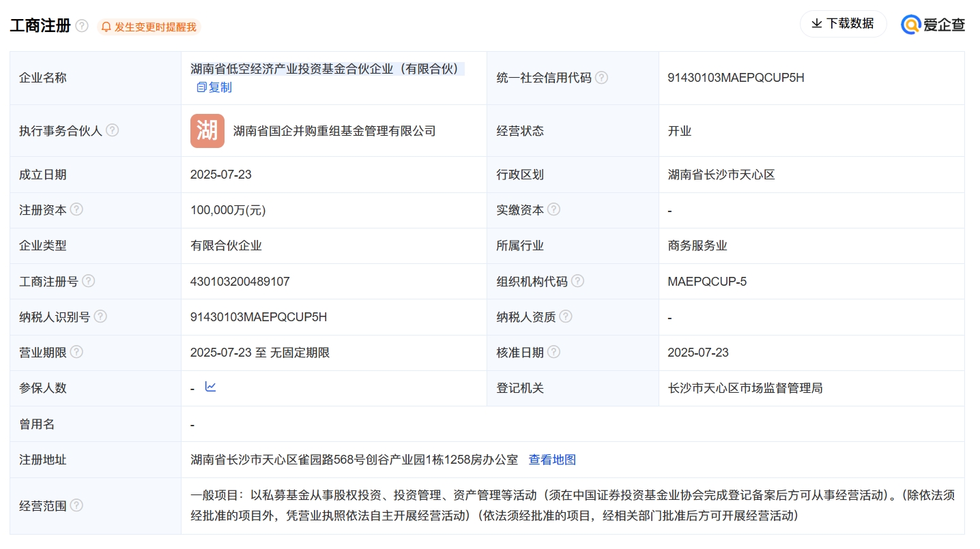Click help icon next to 工商注册 heading
The width and height of the screenshot is (980, 549).
pyautogui.click(x=82, y=26)
